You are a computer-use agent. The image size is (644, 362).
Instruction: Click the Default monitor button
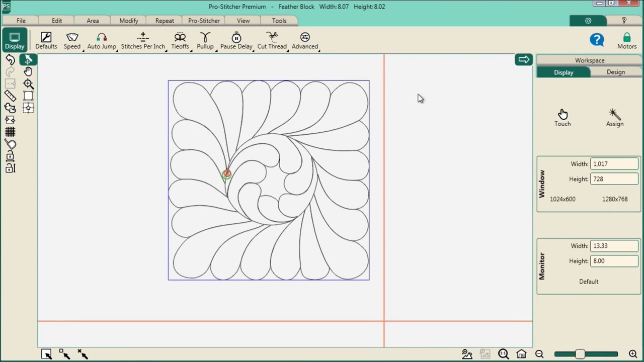[x=589, y=282]
